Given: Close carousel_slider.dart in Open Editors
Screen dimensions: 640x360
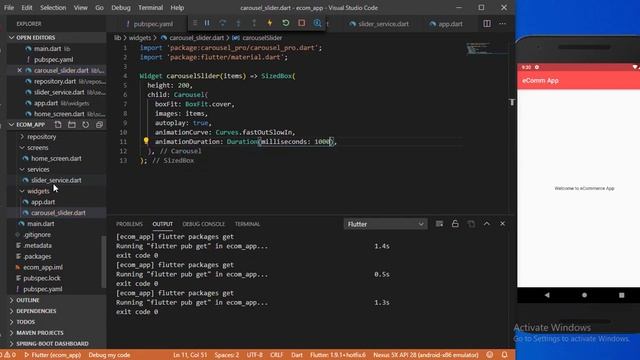Looking at the screenshot, I should pyautogui.click(x=19, y=70).
